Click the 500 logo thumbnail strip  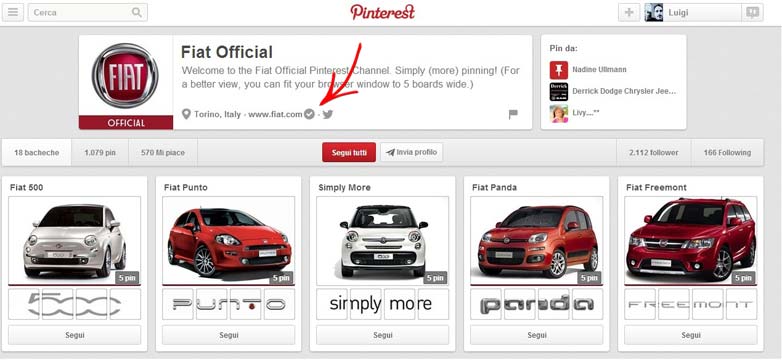click(75, 304)
